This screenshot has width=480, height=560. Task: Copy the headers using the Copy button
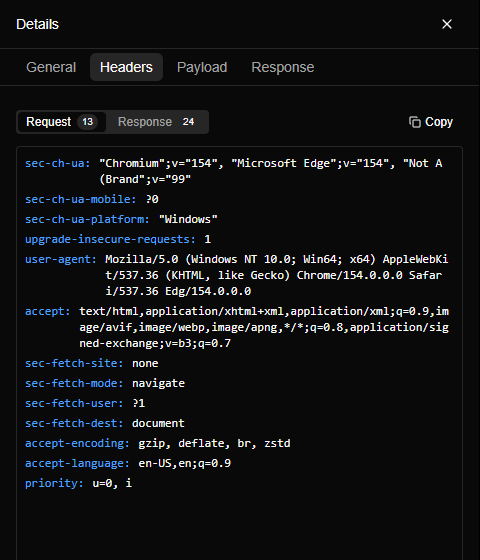[x=431, y=122]
